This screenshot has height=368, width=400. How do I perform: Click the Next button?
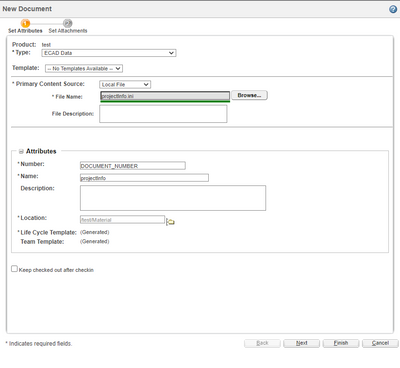(302, 343)
